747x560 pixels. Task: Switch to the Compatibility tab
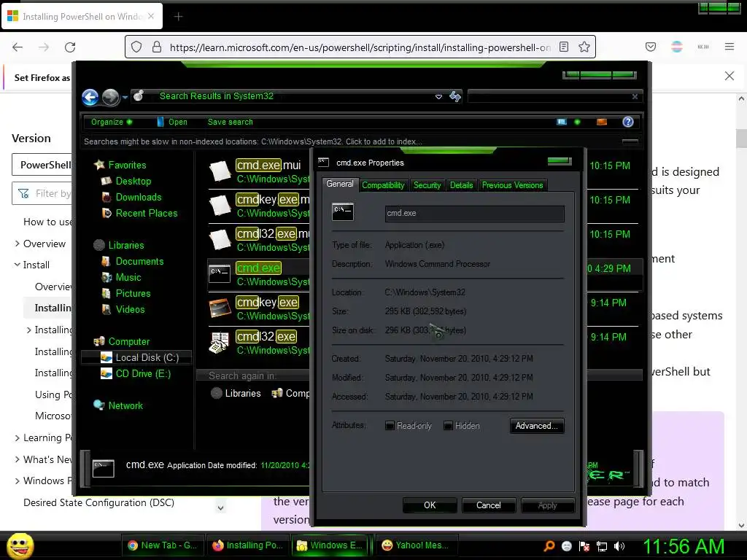(x=383, y=185)
